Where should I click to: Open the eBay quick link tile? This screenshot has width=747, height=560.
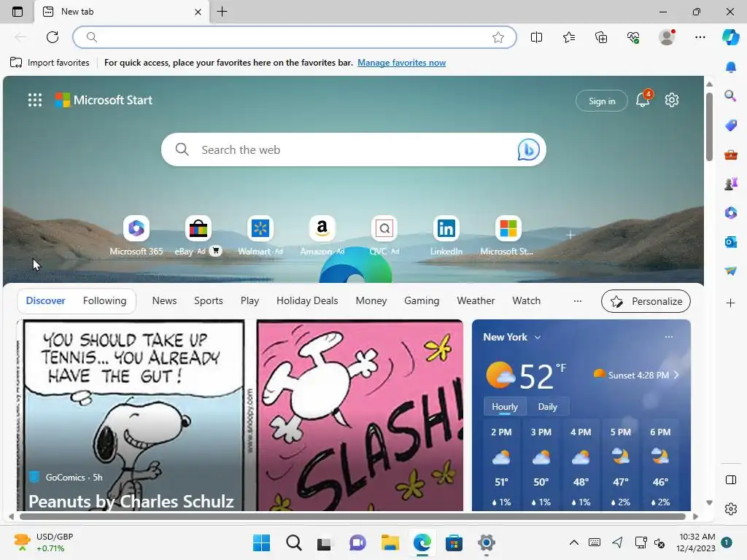[198, 236]
